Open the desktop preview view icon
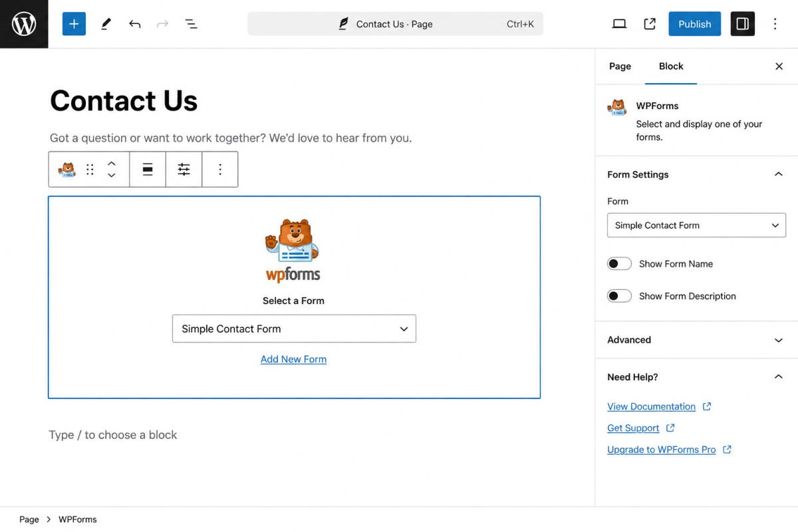This screenshot has width=798, height=532. [619, 24]
